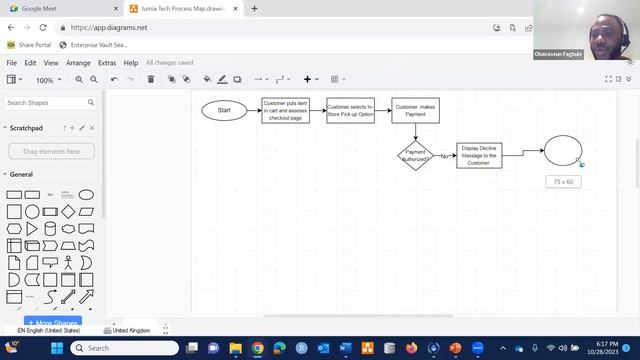Click the Scratchpad edit pencil icon
Screen dimensions: 640x360
pos(82,128)
